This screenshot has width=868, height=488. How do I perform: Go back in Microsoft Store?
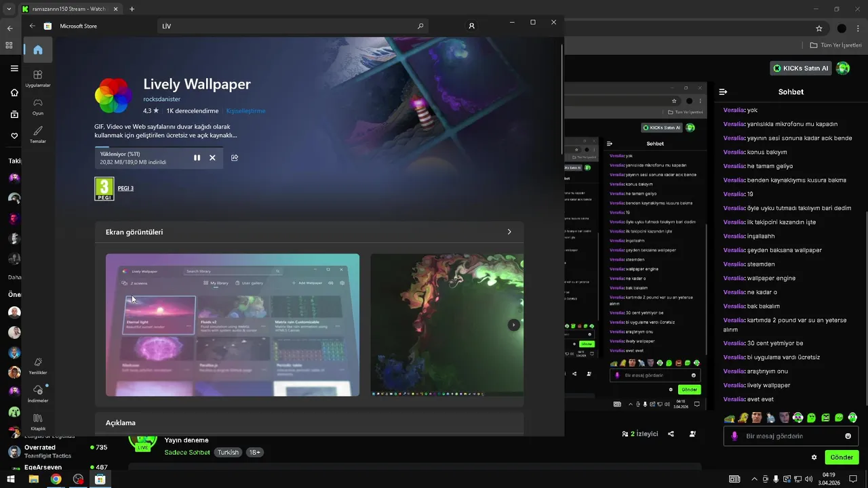[32, 26]
